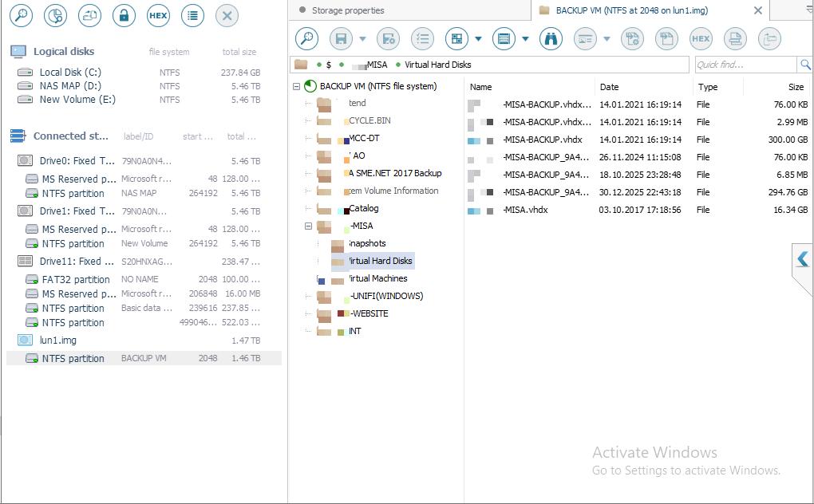The height and width of the screenshot is (504, 814).
Task: Click the pie-chart partition icon in left toolbar
Action: coord(55,16)
